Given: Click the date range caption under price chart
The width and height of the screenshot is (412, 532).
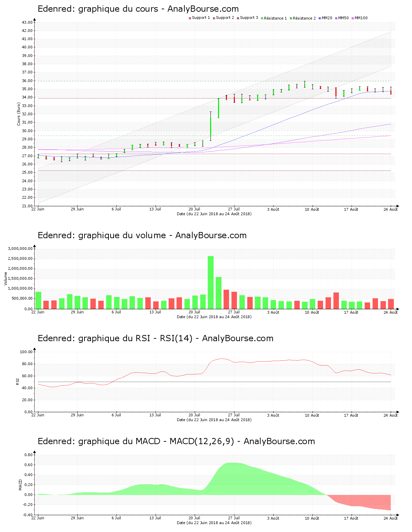Looking at the screenshot, I should (214, 214).
